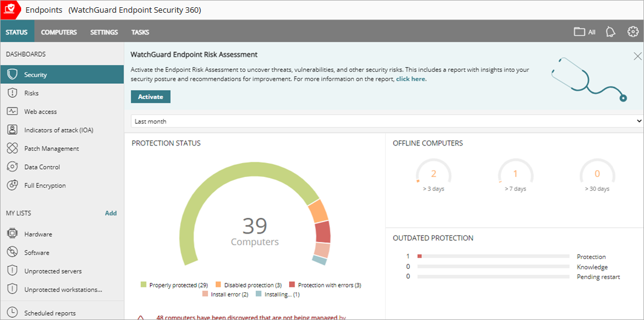The image size is (644, 320).
Task: Click the pink Install error arc segment
Action: click(322, 250)
